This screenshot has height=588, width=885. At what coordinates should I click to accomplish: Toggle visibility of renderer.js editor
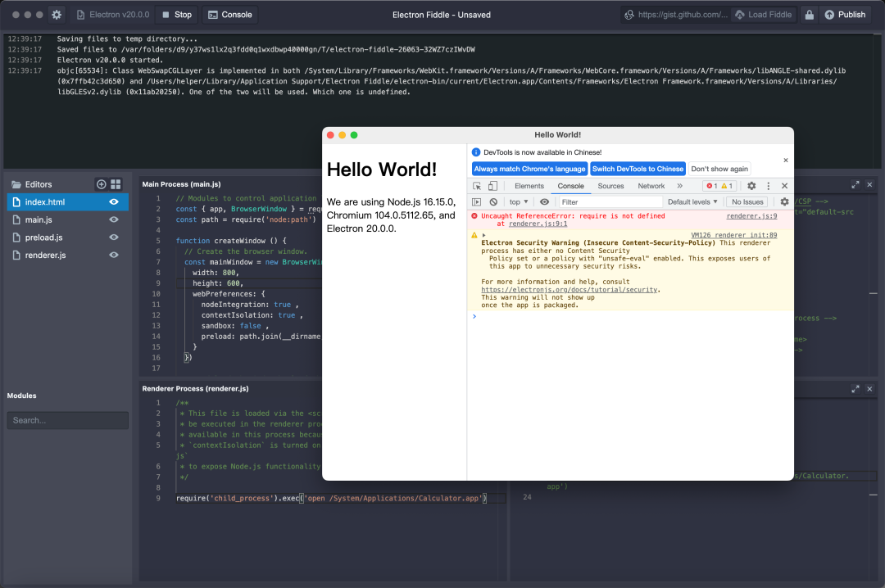(x=113, y=255)
